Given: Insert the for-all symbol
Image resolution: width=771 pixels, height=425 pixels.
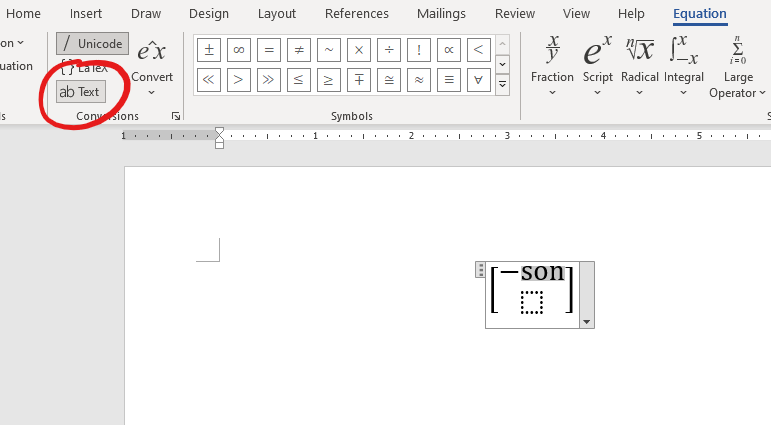Looking at the screenshot, I should pos(478,79).
